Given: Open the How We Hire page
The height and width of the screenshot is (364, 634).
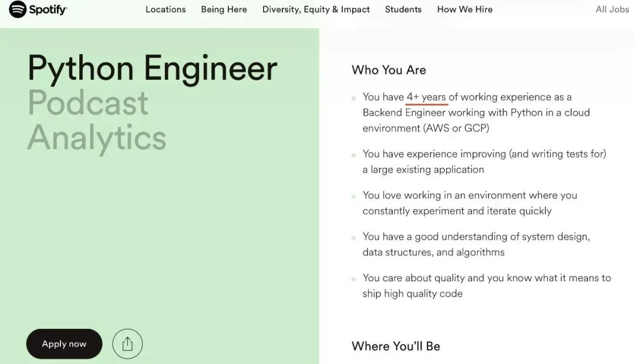Looking at the screenshot, I should click(x=464, y=9).
